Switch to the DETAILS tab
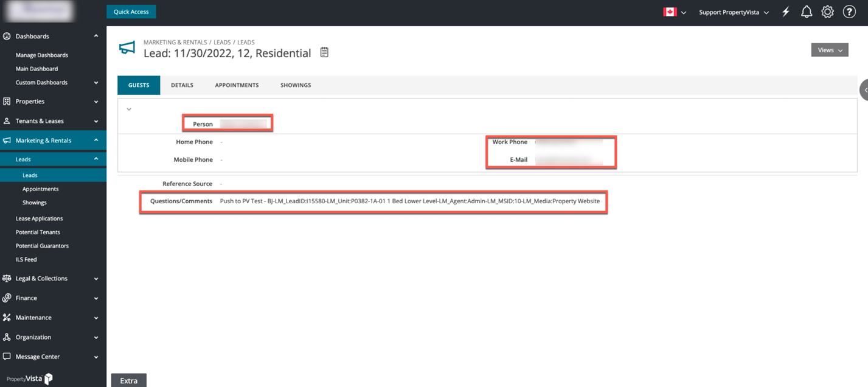 point(182,85)
